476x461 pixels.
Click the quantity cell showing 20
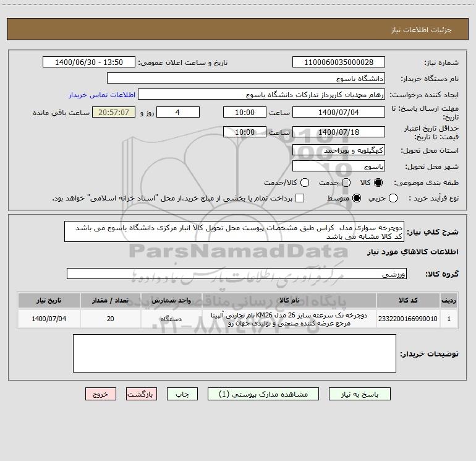point(110,319)
